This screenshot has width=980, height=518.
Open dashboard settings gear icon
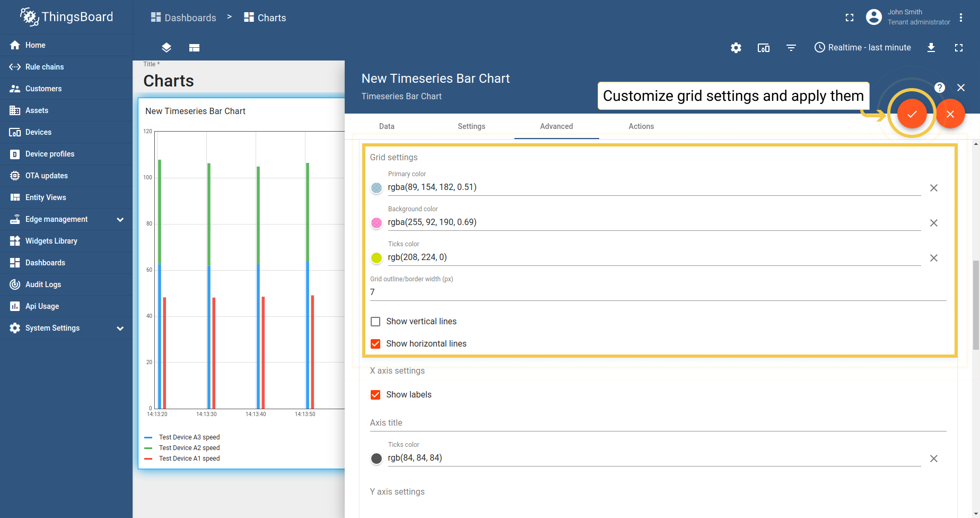pos(736,48)
